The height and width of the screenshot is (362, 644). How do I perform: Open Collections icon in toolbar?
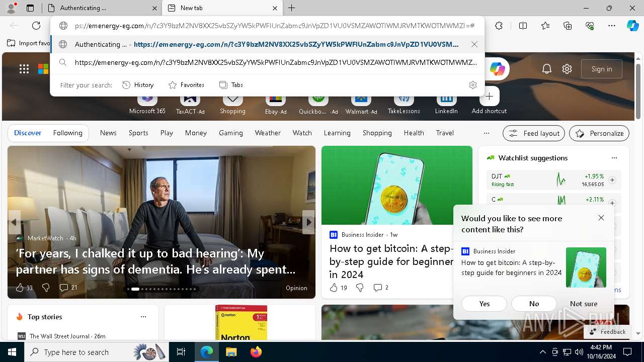pyautogui.click(x=568, y=26)
